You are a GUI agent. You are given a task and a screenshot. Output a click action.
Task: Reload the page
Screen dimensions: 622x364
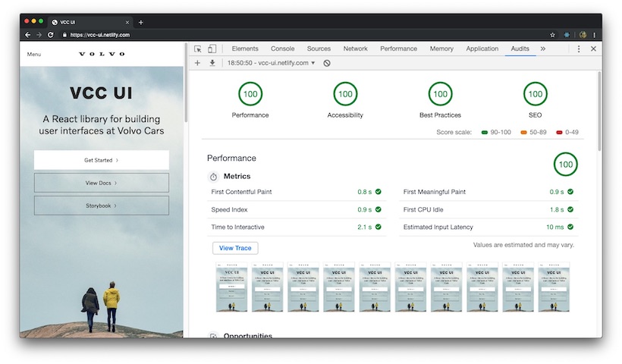pos(50,35)
